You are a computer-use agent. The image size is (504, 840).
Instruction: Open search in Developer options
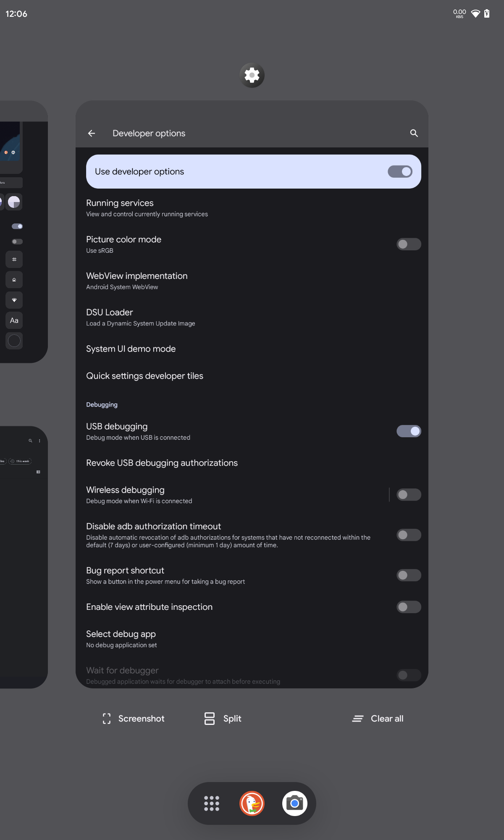click(414, 133)
